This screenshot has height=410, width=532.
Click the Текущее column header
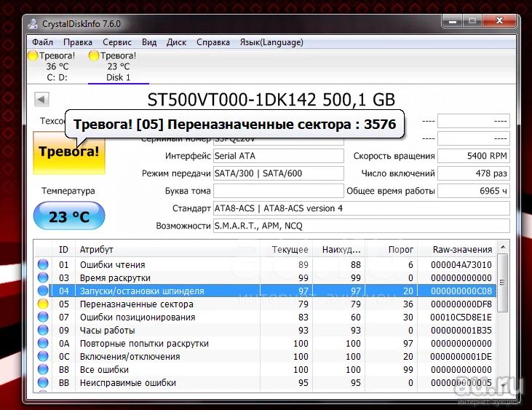click(x=286, y=250)
